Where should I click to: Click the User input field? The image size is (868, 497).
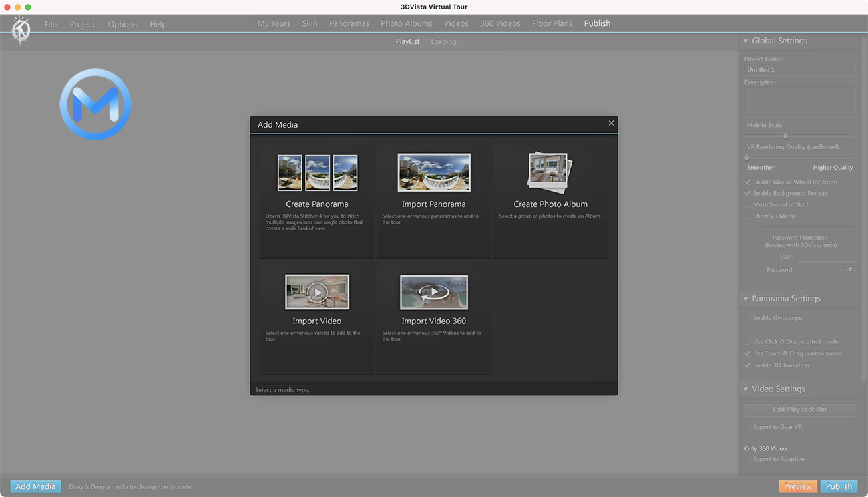[826, 257]
